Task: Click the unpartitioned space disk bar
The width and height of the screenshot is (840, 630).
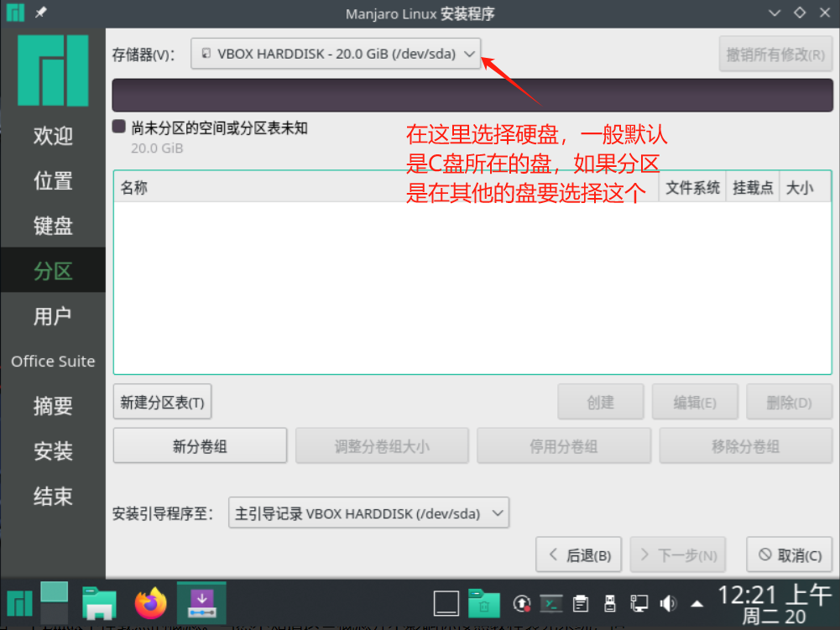Action: tap(472, 95)
